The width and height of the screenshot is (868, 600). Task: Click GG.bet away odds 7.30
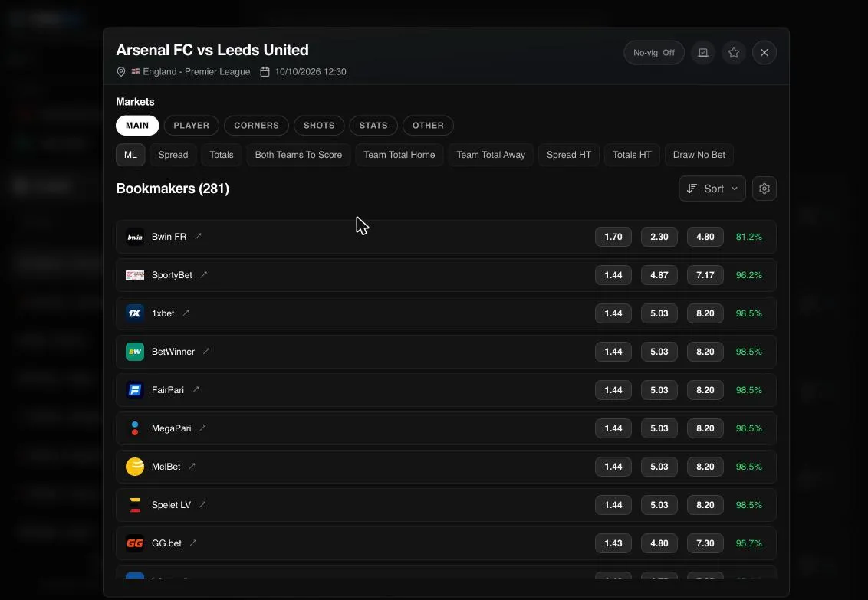705,543
